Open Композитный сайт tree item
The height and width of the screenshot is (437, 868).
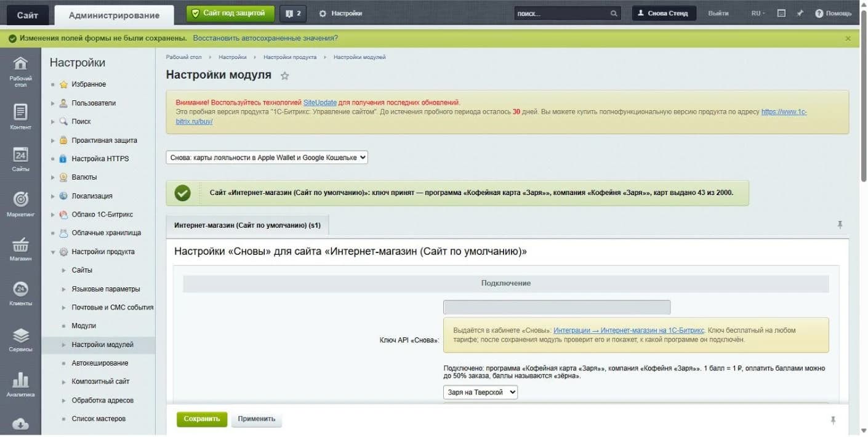tap(100, 382)
